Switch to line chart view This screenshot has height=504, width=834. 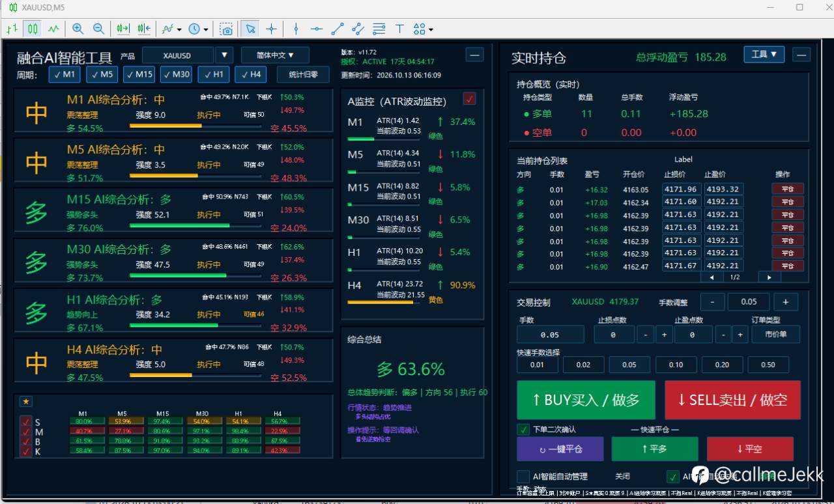pos(53,29)
